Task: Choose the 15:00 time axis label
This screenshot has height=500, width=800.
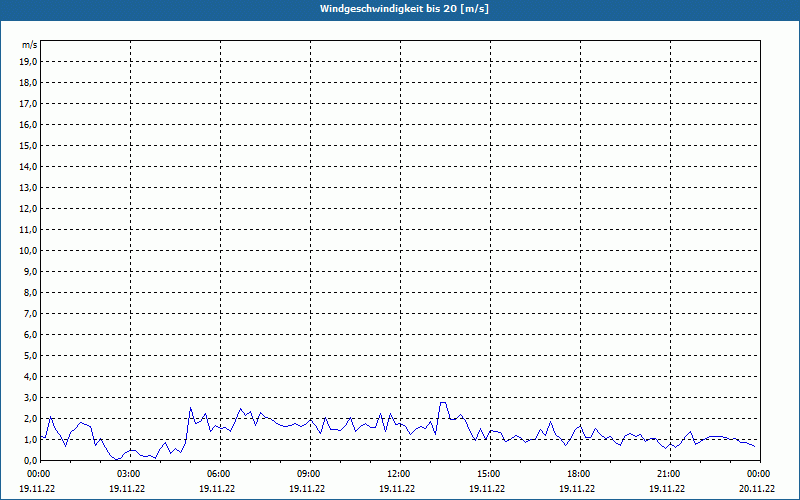Action: click(488, 474)
